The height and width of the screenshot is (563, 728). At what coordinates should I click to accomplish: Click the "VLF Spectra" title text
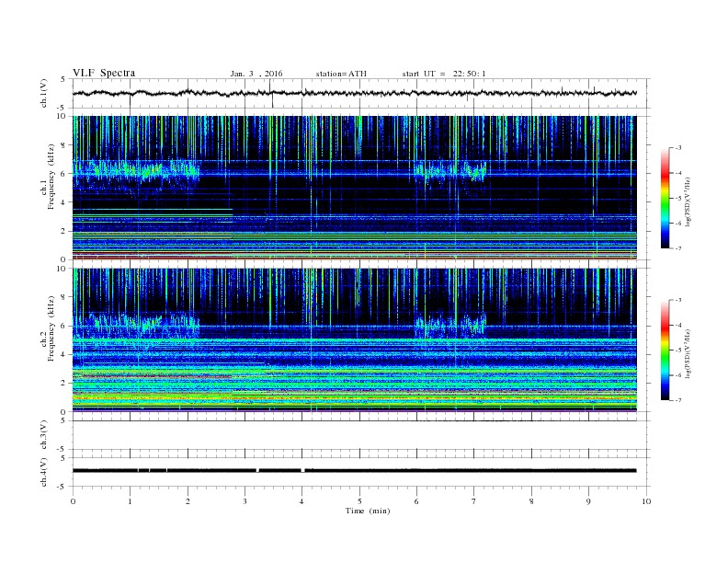104,73
